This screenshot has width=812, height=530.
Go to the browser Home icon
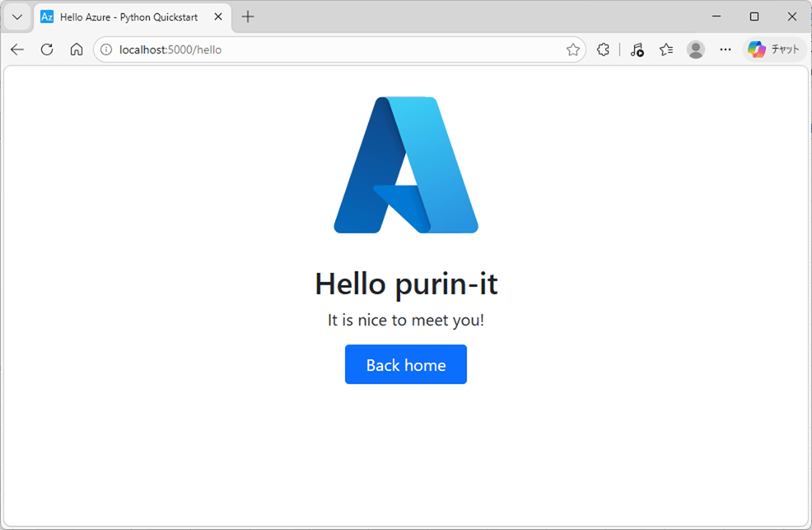pos(77,49)
